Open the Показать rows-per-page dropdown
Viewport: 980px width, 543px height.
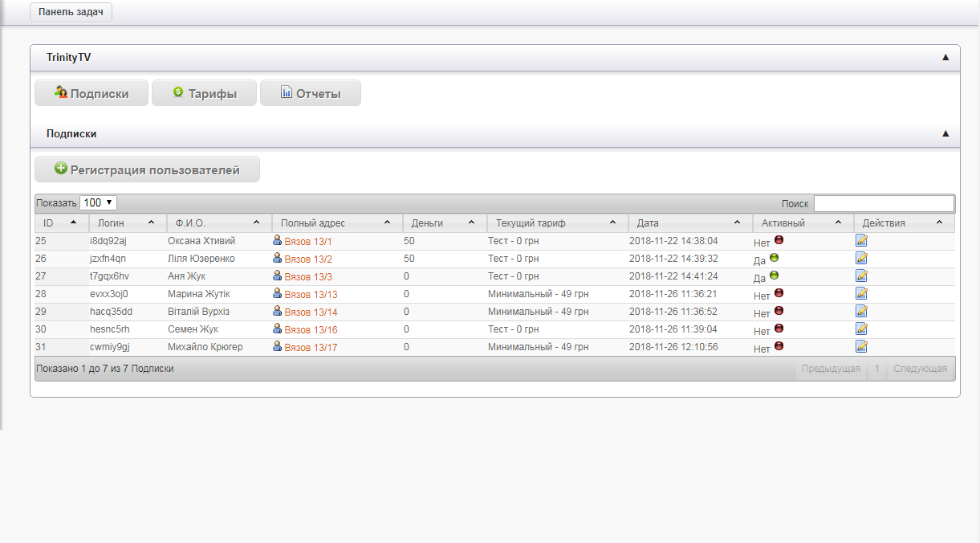pyautogui.click(x=98, y=203)
